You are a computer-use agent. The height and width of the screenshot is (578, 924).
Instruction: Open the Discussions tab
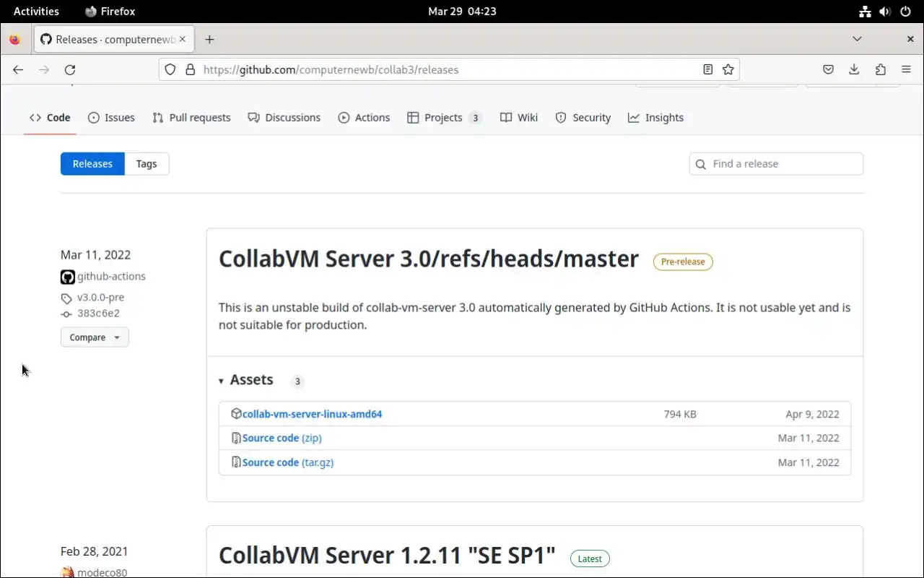(284, 118)
